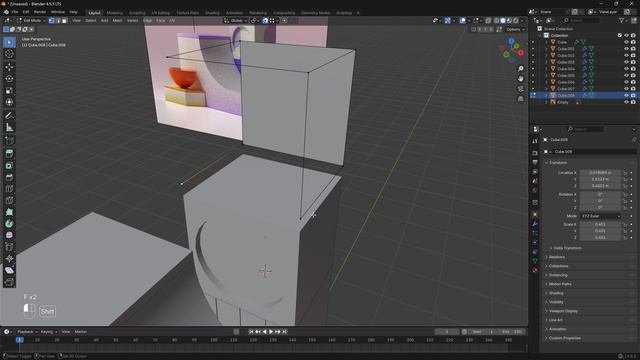Select the Spin tool
The height and width of the screenshot is (360, 640).
pyautogui.click(x=9, y=224)
